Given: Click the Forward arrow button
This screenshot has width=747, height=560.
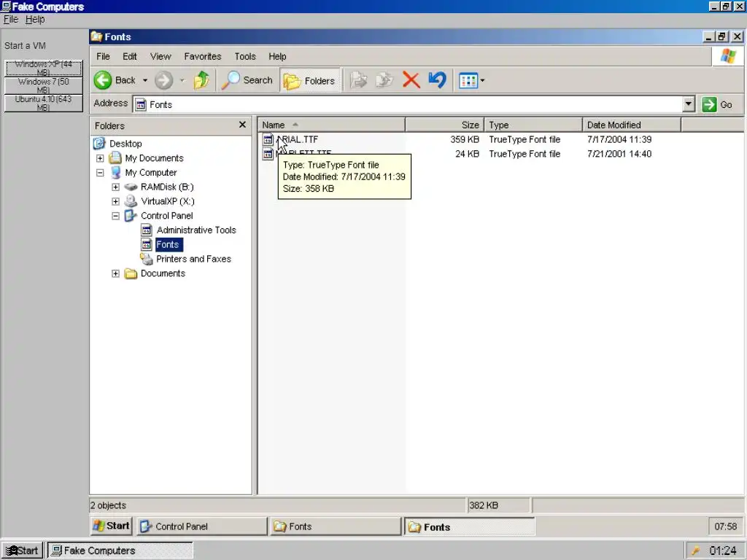Looking at the screenshot, I should [x=164, y=80].
